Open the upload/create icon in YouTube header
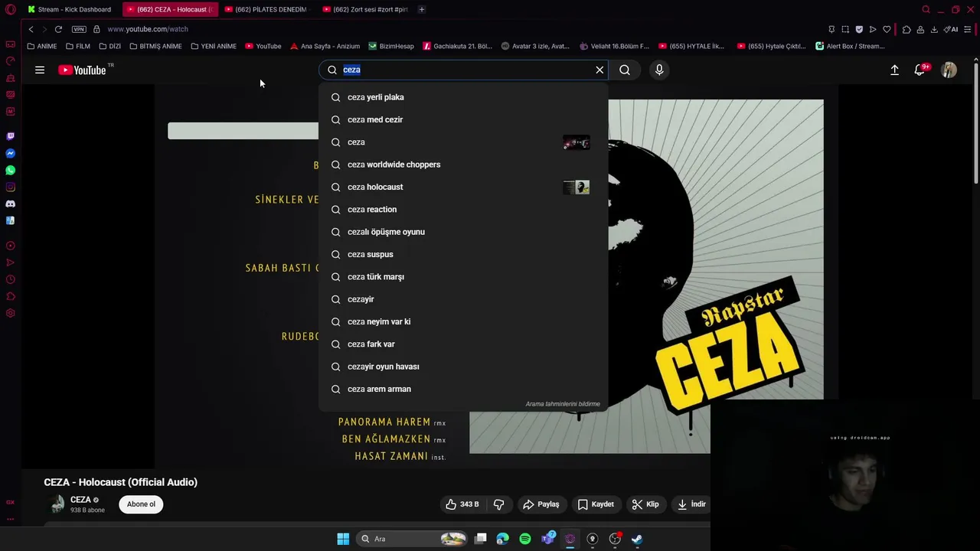The width and height of the screenshot is (980, 551). (894, 70)
